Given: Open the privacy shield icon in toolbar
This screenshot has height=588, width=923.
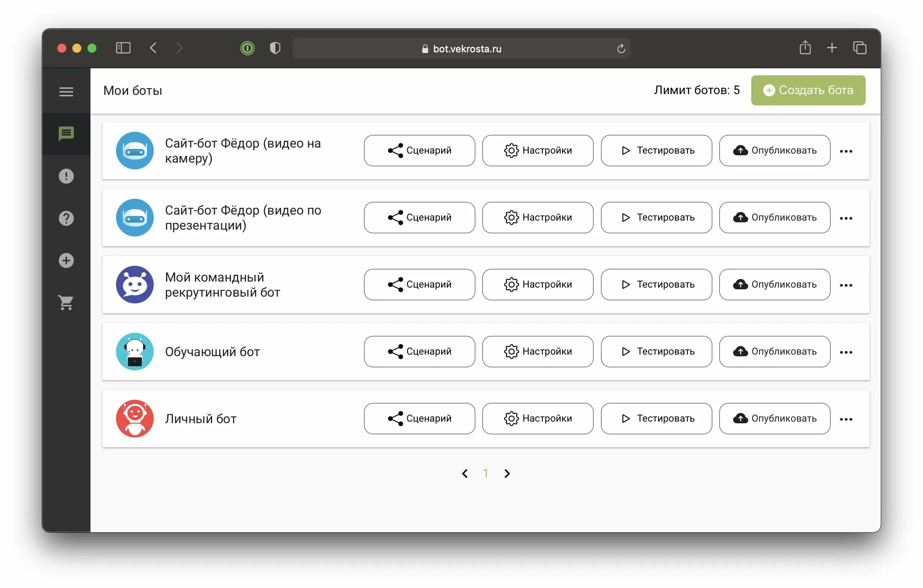Looking at the screenshot, I should (275, 48).
